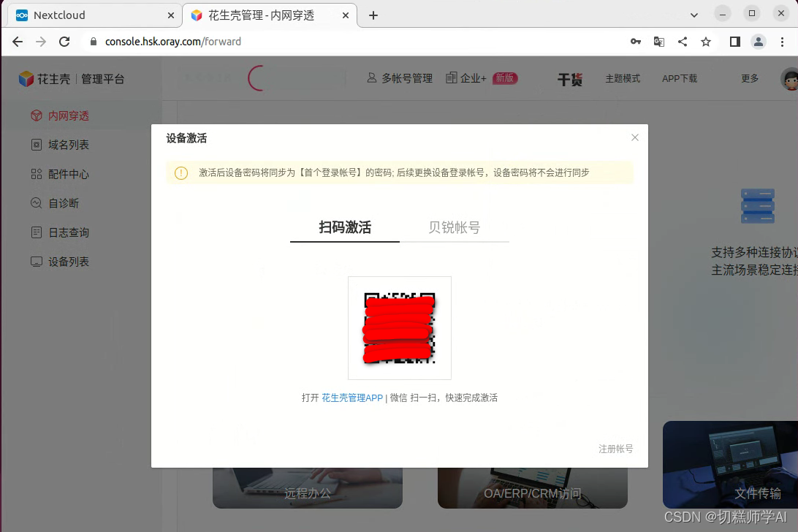
Task: Switch to the Nextcloud tab
Action: point(94,15)
